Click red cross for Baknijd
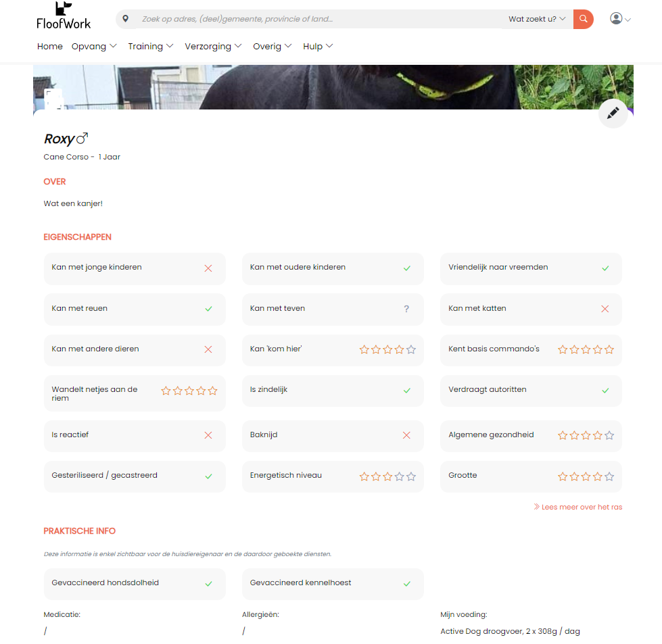 (x=406, y=435)
